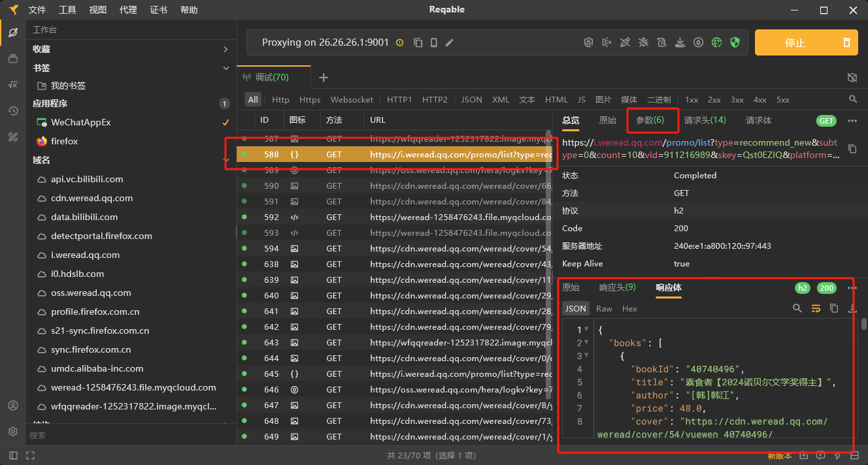This screenshot has width=868, height=465.
Task: Open settings gear in left sidebar
Action: point(13,432)
